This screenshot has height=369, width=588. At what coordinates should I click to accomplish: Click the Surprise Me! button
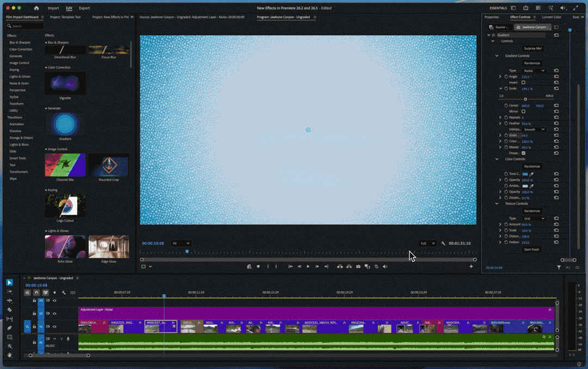[533, 48]
